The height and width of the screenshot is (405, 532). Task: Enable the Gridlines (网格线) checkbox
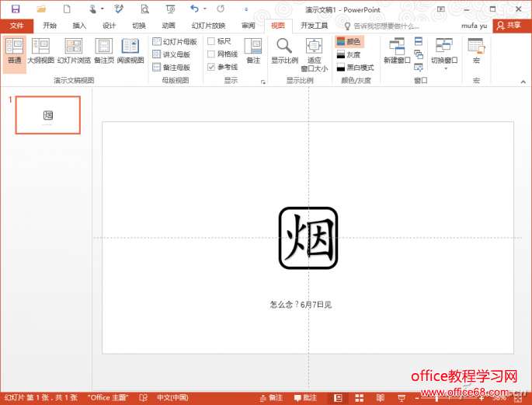pos(211,54)
